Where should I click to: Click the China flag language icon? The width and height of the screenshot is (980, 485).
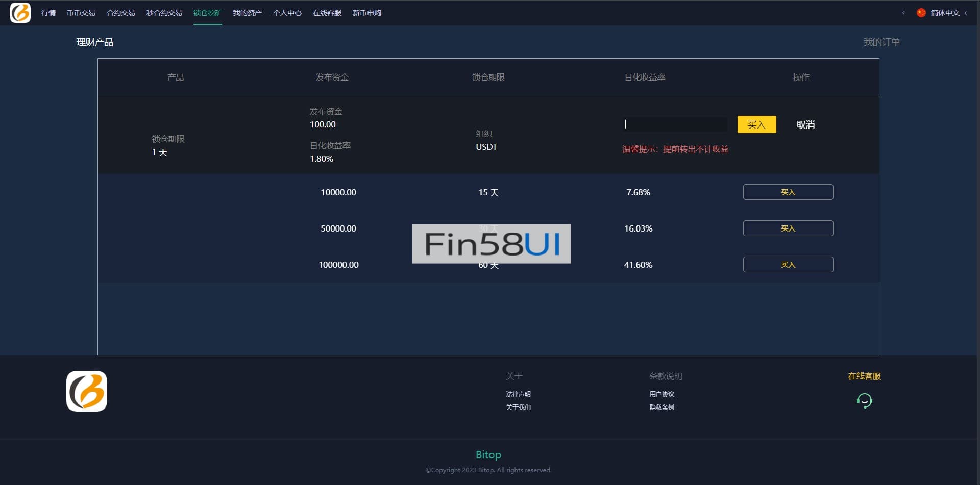click(921, 13)
